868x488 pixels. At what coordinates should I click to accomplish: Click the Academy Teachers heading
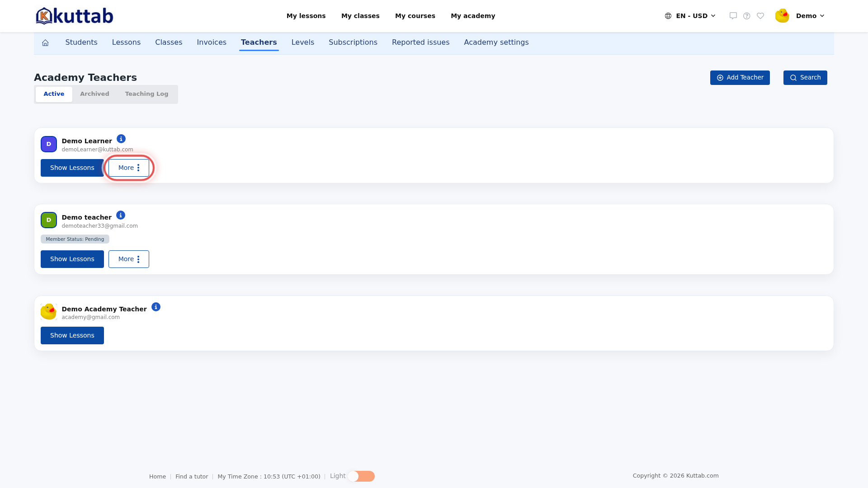(85, 78)
